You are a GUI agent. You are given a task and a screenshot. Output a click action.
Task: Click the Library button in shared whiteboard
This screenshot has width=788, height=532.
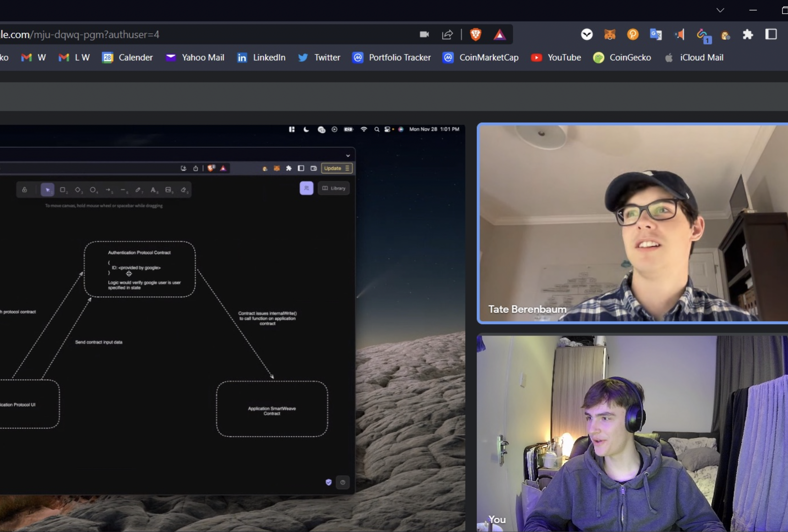(334, 188)
